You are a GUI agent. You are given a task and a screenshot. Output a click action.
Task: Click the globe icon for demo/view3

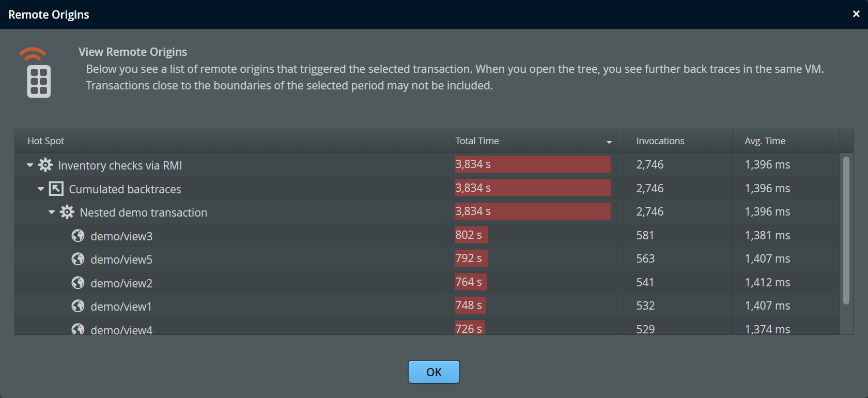coord(78,236)
